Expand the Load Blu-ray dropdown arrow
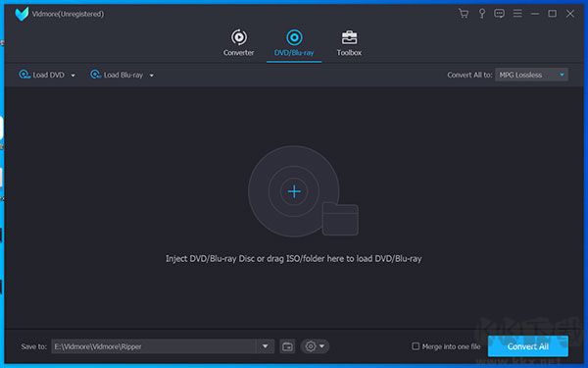588x368 pixels. (152, 76)
